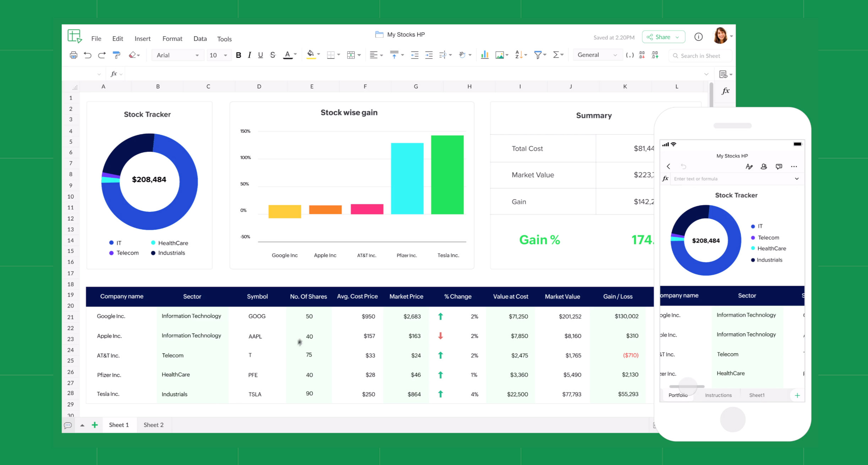868x465 pixels.
Task: Click the Sum (sigma) function icon
Action: [556, 55]
